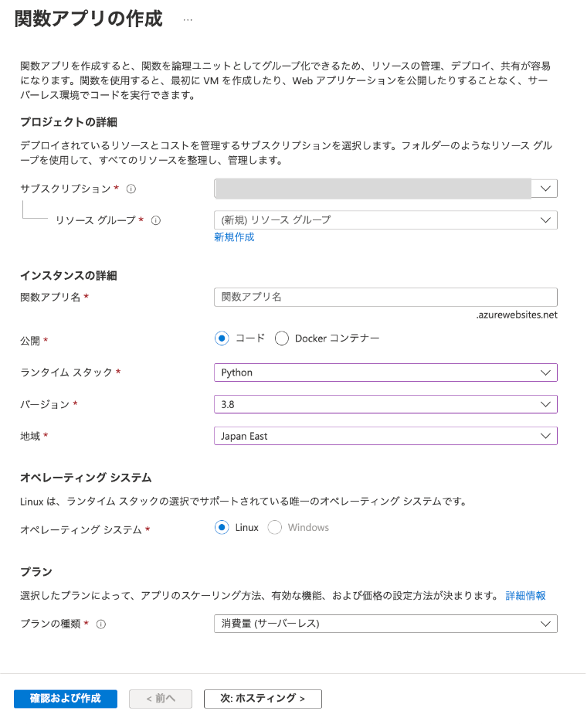587x728 pixels.
Task: Click the resource group info icon
Action: 157,220
